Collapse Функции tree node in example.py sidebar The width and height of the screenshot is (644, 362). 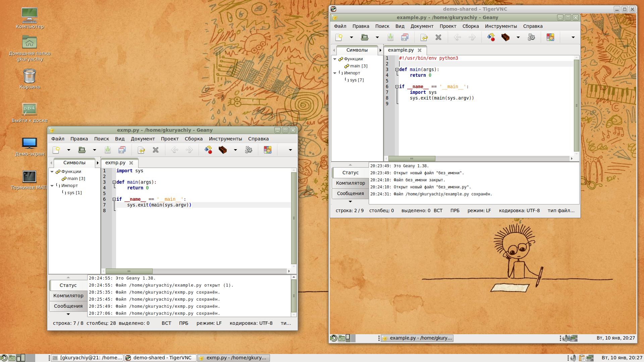point(335,59)
